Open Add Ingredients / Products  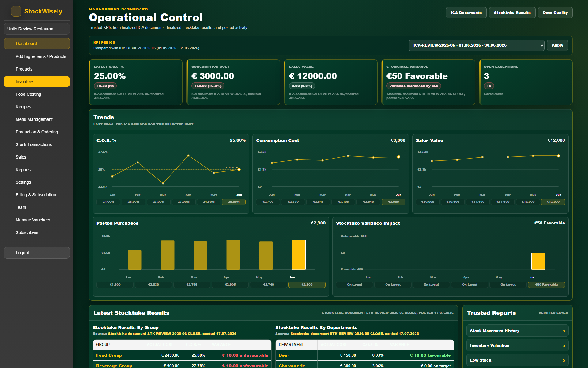[x=37, y=56]
